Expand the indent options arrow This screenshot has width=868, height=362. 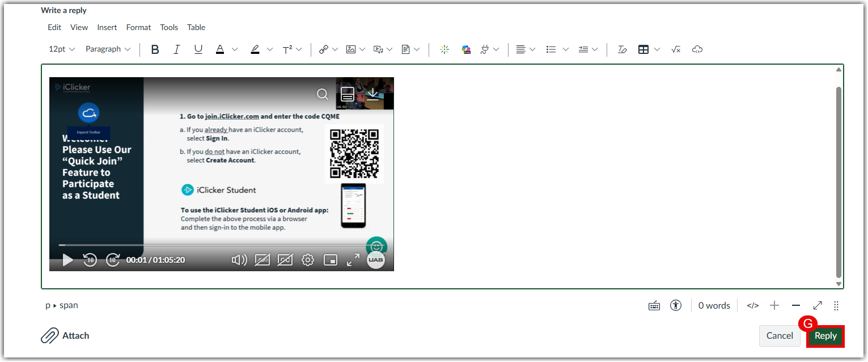tap(595, 49)
